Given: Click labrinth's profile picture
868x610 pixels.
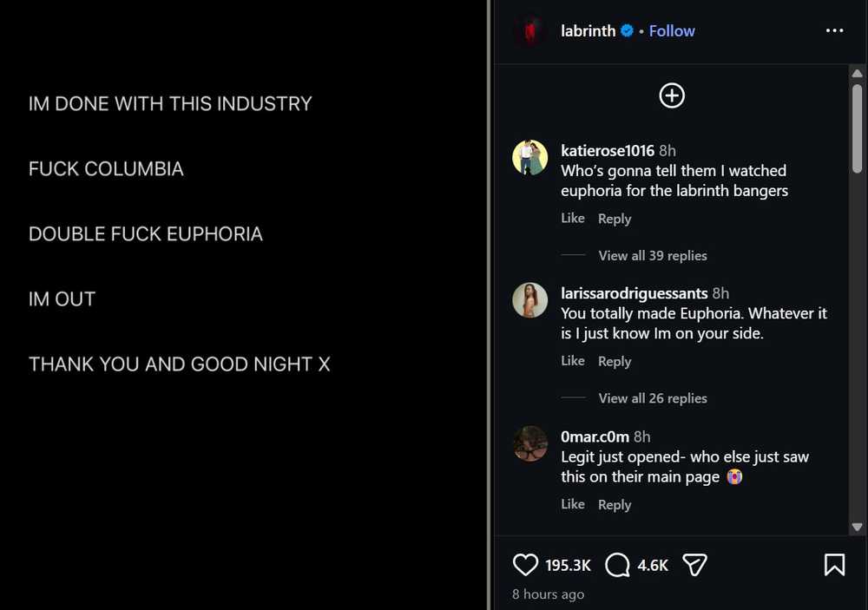Looking at the screenshot, I should pyautogui.click(x=529, y=31).
